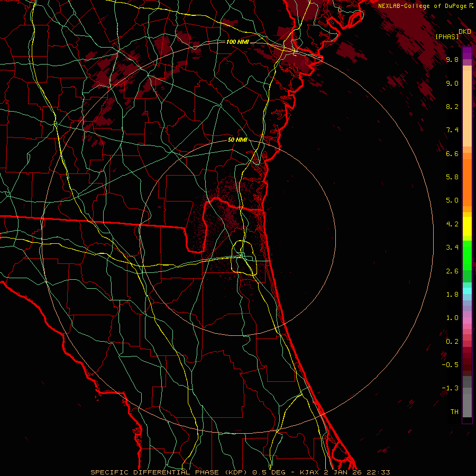Click the "50 NMI" range ring label

(237, 140)
